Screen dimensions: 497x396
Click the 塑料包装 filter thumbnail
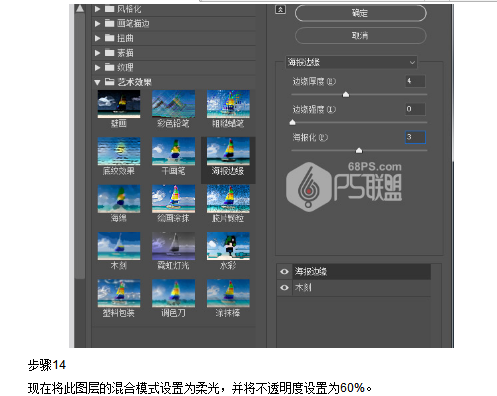(x=119, y=293)
